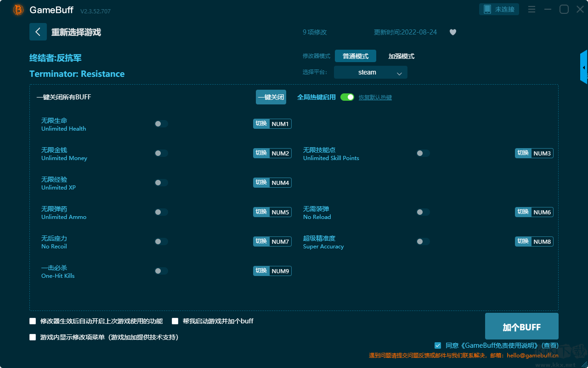Viewport: 588px width, 368px height.
Task: Enable the 无限技能点 Unlimited Skill Points switch
Action: point(423,153)
